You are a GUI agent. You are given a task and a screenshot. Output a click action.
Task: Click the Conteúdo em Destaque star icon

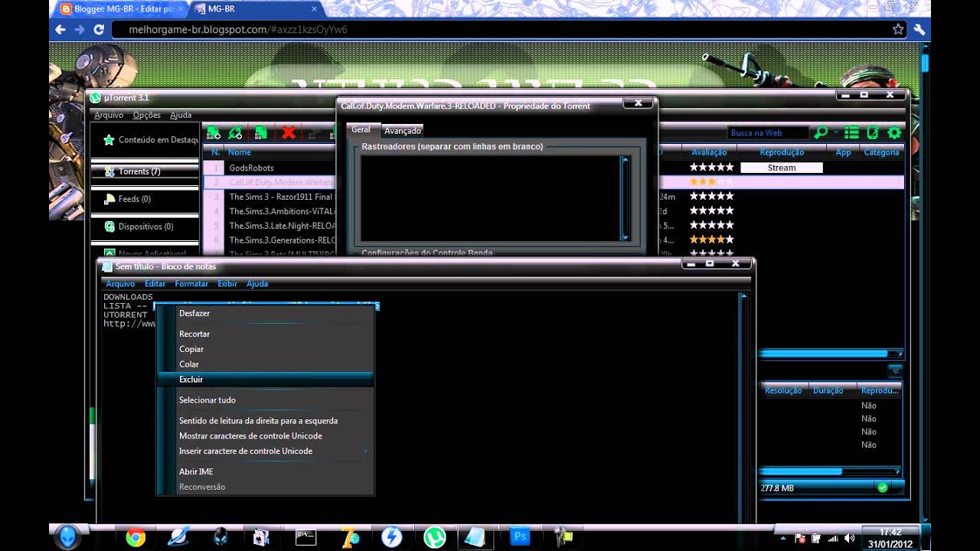[x=109, y=140]
